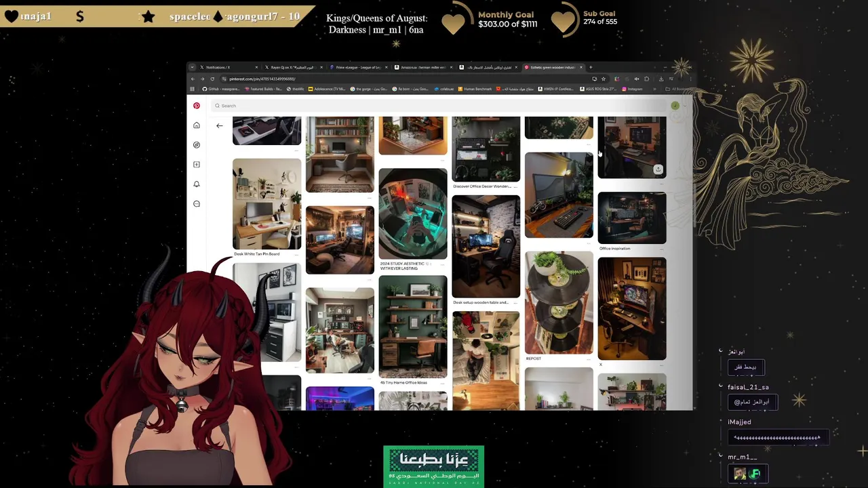Screen dimensions: 868x488
Task: Open the GitHub bookmark
Action: click(220, 89)
